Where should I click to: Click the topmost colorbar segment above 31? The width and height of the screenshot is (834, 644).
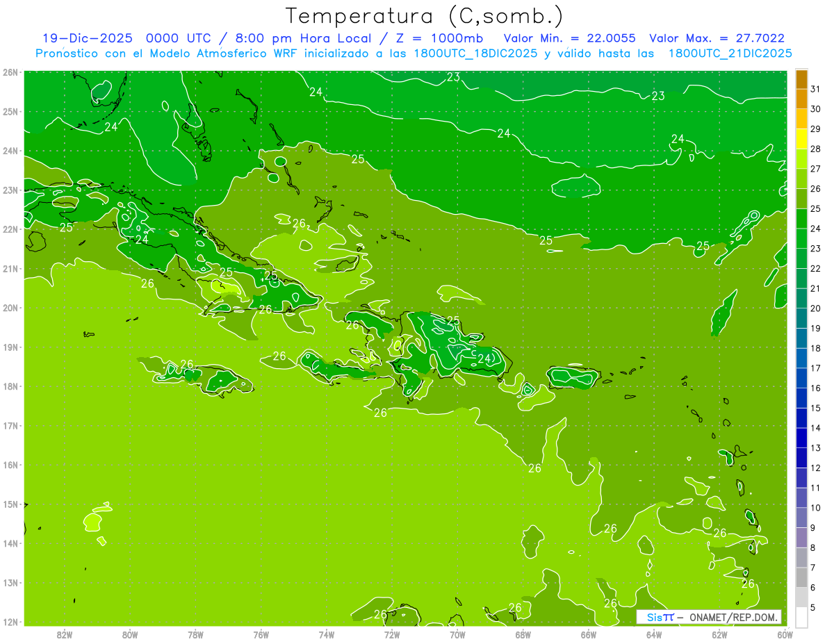801,79
